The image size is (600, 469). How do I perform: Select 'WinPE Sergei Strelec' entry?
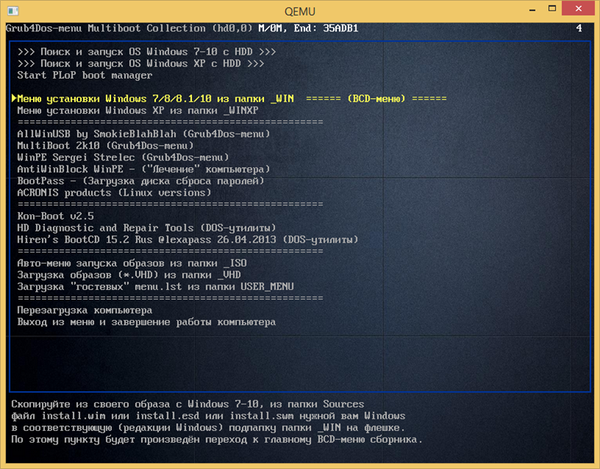pos(123,157)
